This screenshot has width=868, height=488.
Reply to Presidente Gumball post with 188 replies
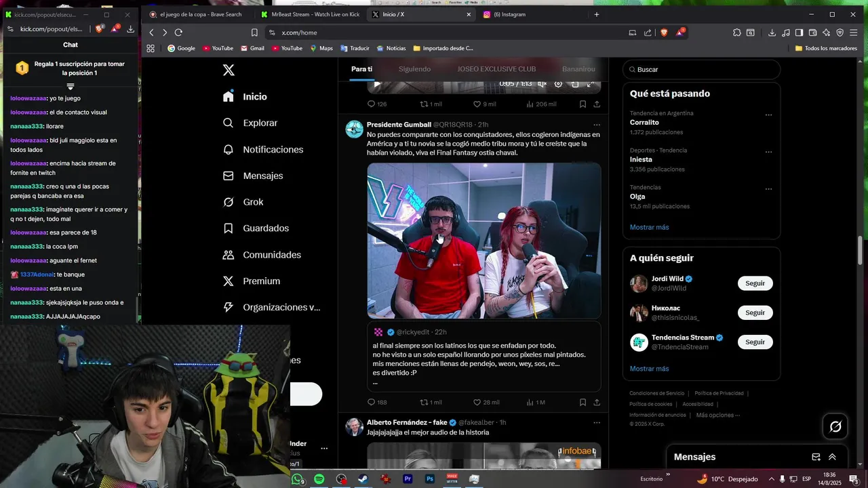pyautogui.click(x=377, y=403)
